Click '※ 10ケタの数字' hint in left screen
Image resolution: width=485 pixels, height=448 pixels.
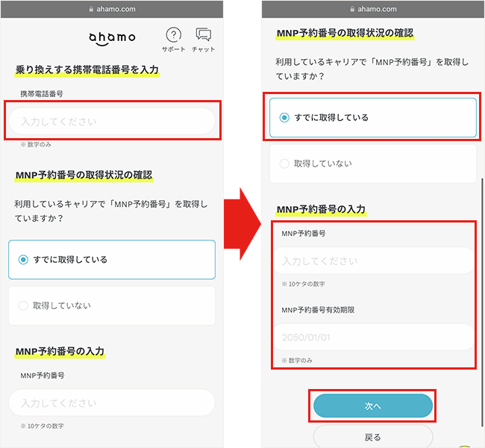click(42, 426)
